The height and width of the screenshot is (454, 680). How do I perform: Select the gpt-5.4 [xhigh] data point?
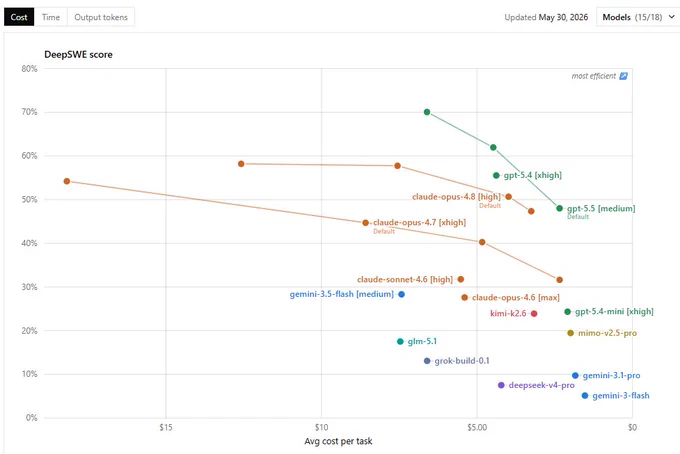point(497,175)
